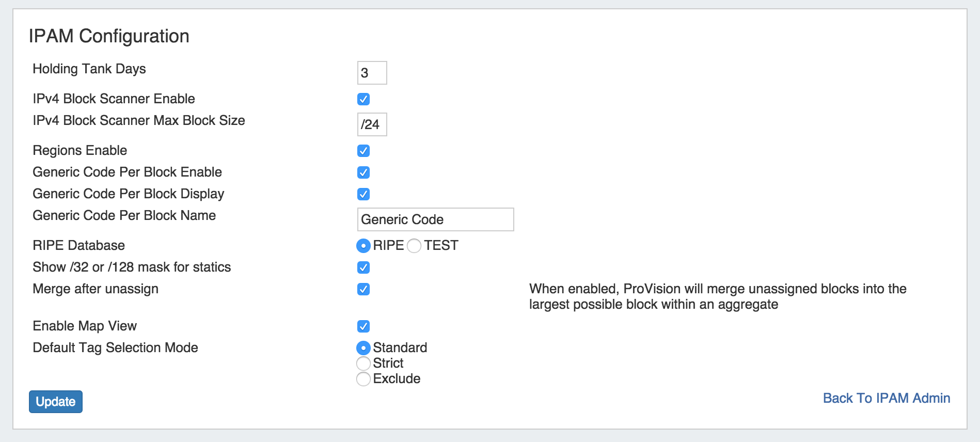The height and width of the screenshot is (442, 980).
Task: Choose Exclude tag selection mode
Action: [x=363, y=379]
